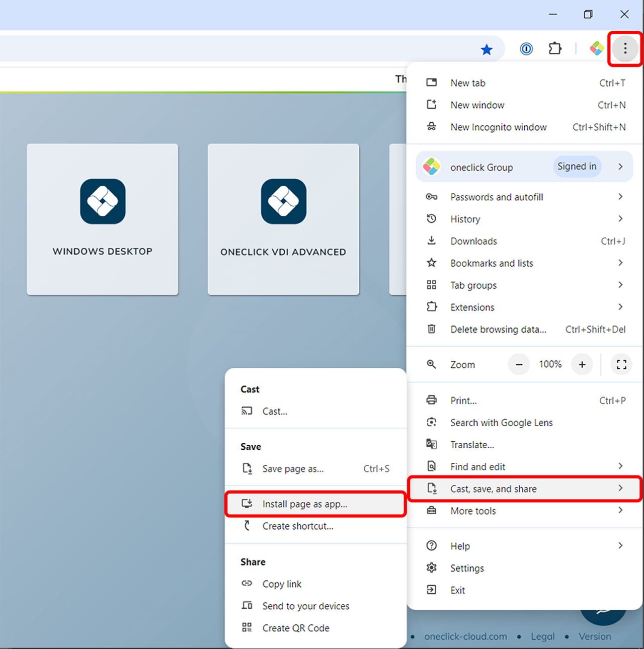Image resolution: width=644 pixels, height=649 pixels.
Task: Expand the Find and edit submenu
Action: point(477,466)
